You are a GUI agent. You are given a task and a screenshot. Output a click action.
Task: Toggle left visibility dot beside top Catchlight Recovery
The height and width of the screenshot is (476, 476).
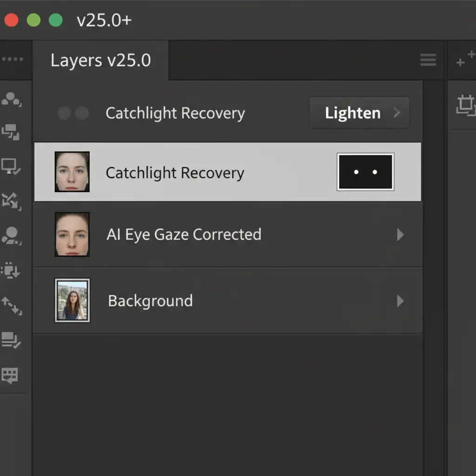coord(65,113)
